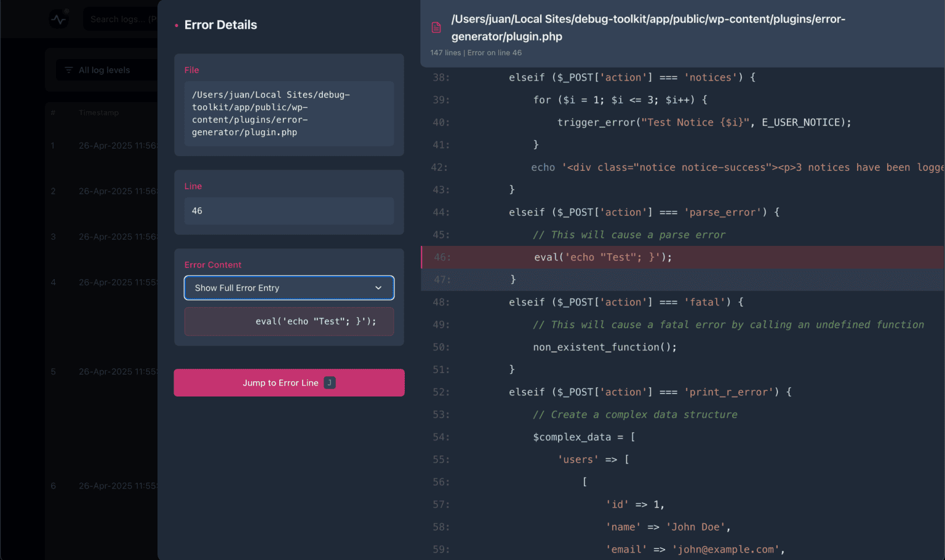The image size is (945, 560).
Task: Click the pink dot beside Error Details heading
Action: point(177,25)
